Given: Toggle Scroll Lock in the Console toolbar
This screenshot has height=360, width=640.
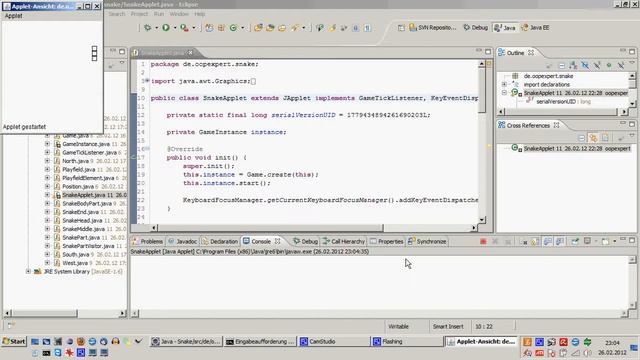Looking at the screenshot, I should [x=535, y=242].
